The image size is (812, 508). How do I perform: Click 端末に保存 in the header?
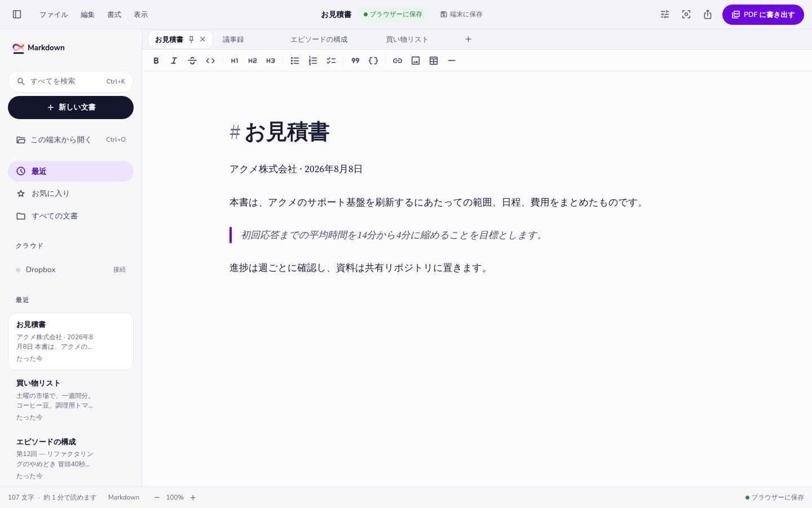coord(461,15)
